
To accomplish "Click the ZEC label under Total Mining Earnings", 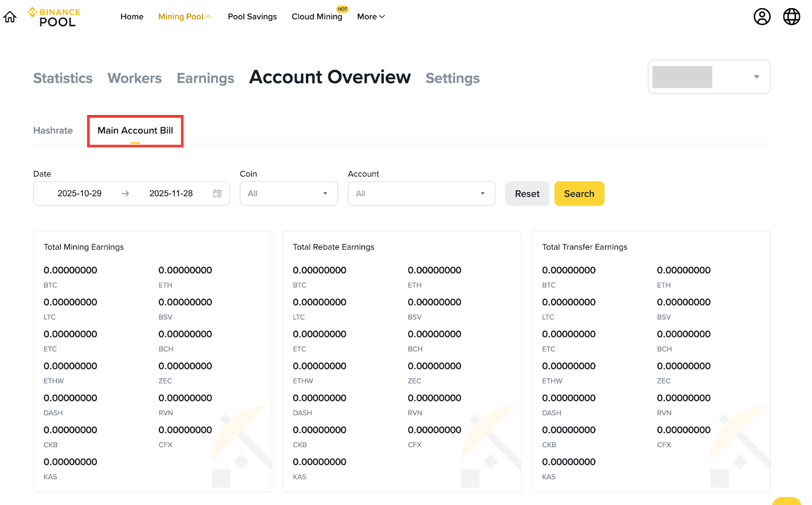I will pyautogui.click(x=165, y=381).
